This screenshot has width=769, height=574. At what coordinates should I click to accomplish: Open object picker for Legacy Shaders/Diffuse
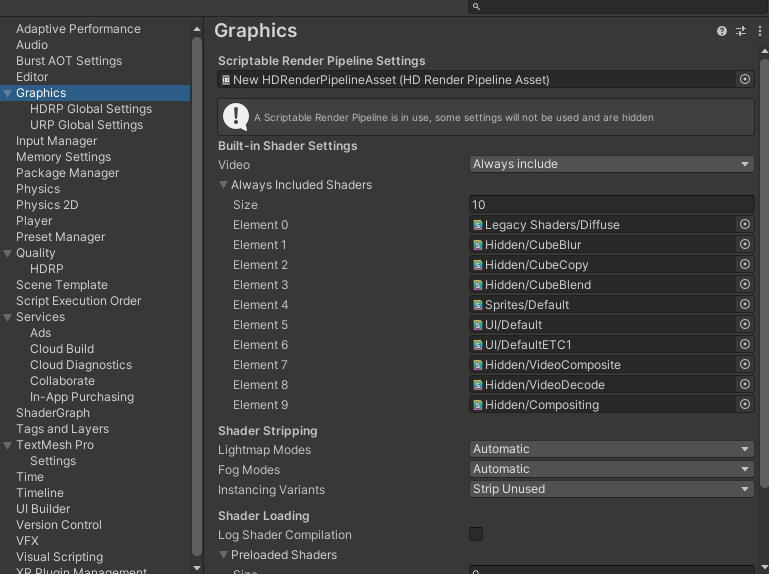745,225
